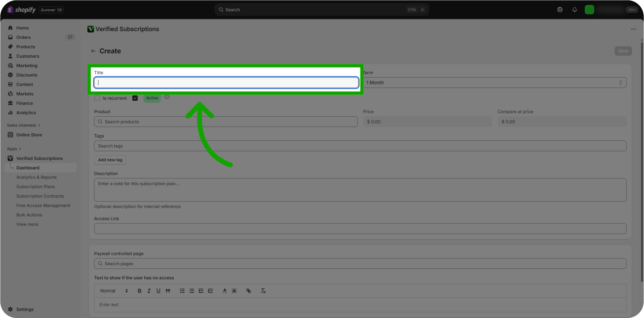The image size is (644, 318).
Task: Increase indent in editor
Action: (x=210, y=291)
